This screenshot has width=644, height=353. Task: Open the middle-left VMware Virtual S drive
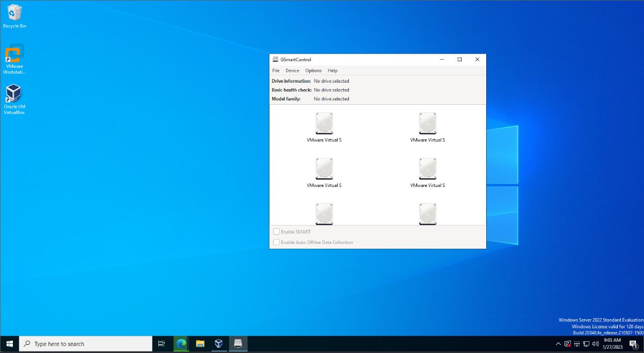[324, 168]
